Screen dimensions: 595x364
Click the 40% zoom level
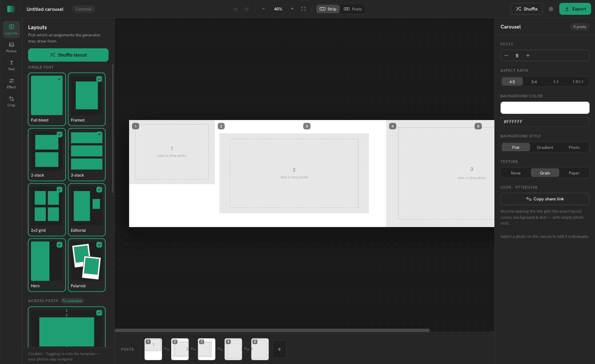(278, 9)
